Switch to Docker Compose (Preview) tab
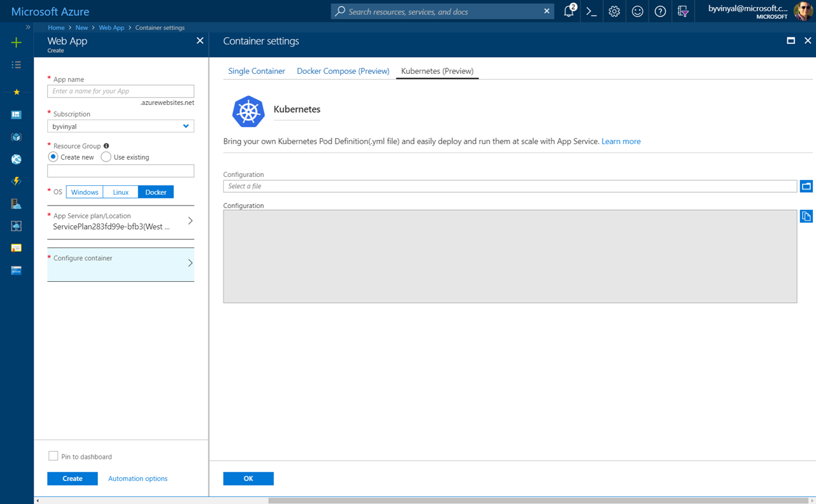The width and height of the screenshot is (816, 504). [343, 71]
